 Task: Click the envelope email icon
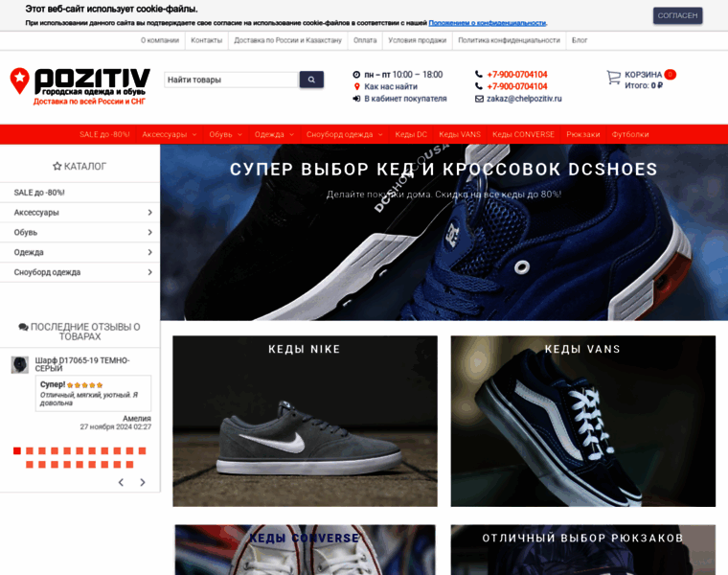tap(479, 99)
